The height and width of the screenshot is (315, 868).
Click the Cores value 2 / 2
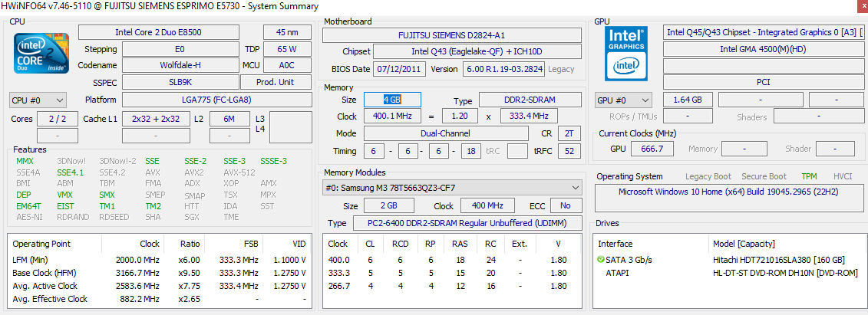[58, 119]
